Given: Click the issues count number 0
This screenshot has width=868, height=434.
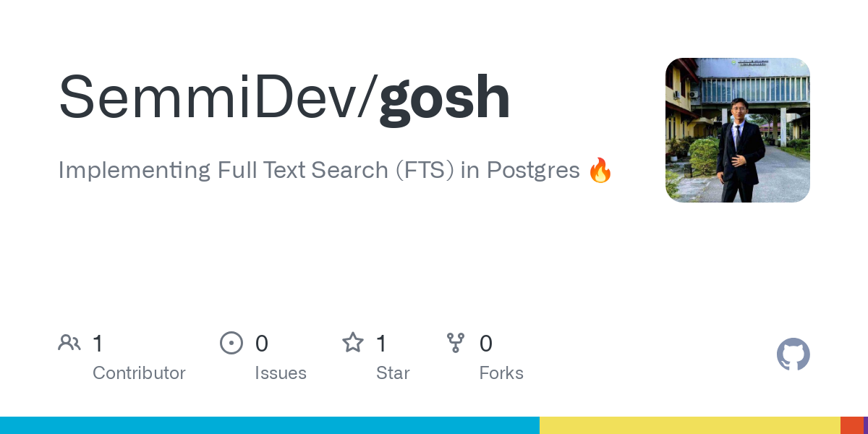Looking at the screenshot, I should tap(262, 344).
